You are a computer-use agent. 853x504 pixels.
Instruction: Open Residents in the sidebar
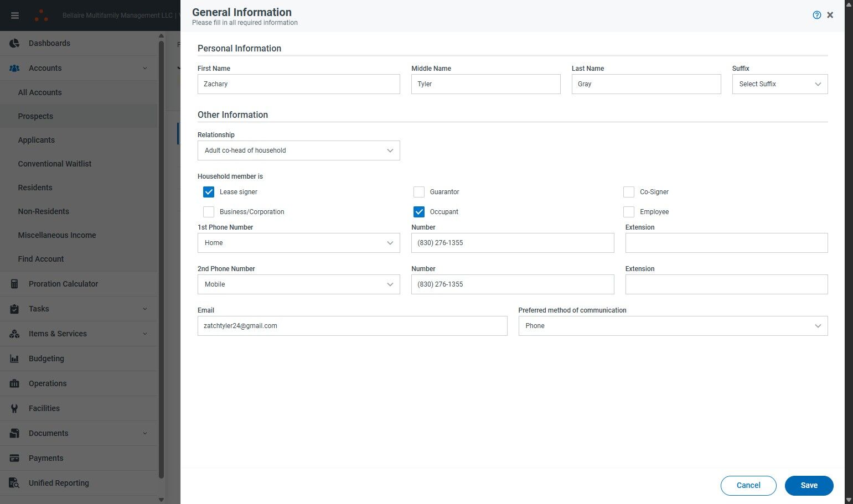(35, 188)
